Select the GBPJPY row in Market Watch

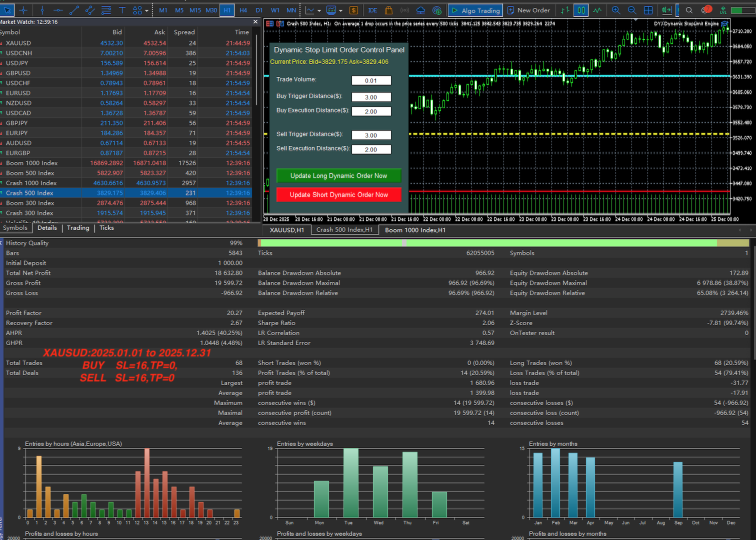(126, 123)
